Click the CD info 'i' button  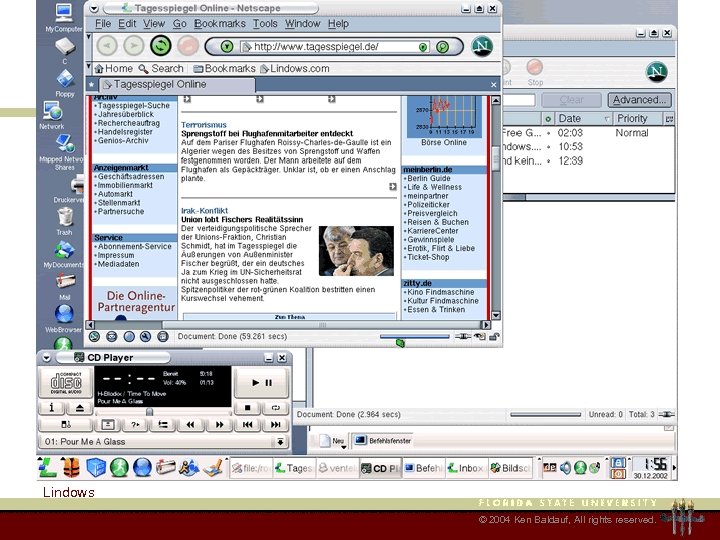tap(51, 408)
